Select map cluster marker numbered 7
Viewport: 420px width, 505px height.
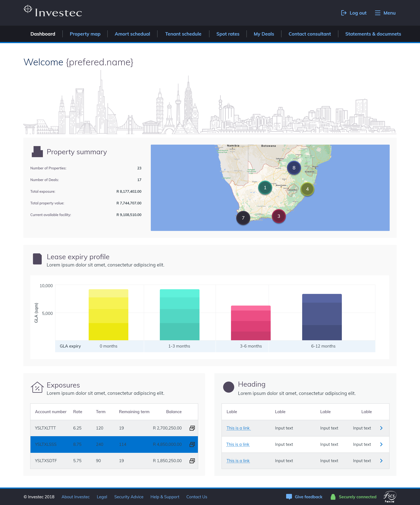pos(243,218)
